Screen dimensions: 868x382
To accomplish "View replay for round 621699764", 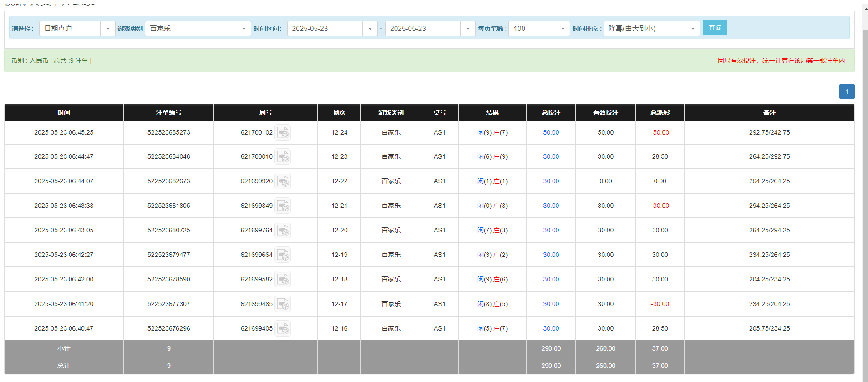I will 283,231.
